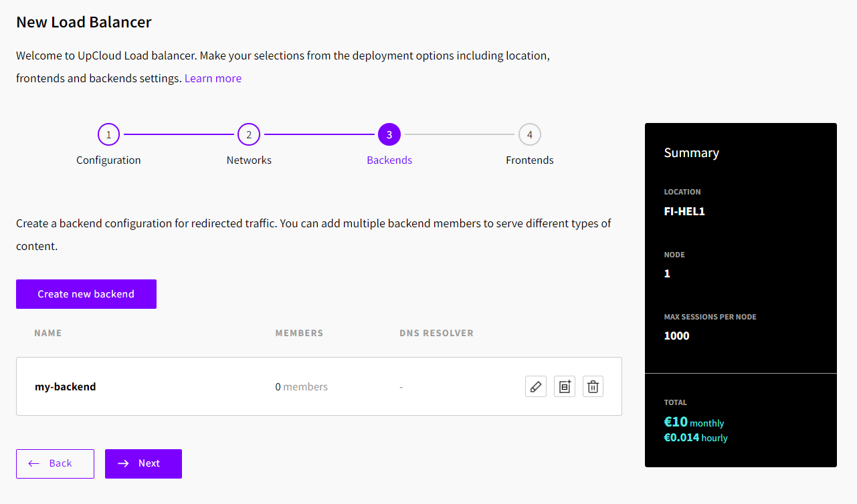Open the Learn more link
This screenshot has height=504, width=857.
tap(213, 78)
